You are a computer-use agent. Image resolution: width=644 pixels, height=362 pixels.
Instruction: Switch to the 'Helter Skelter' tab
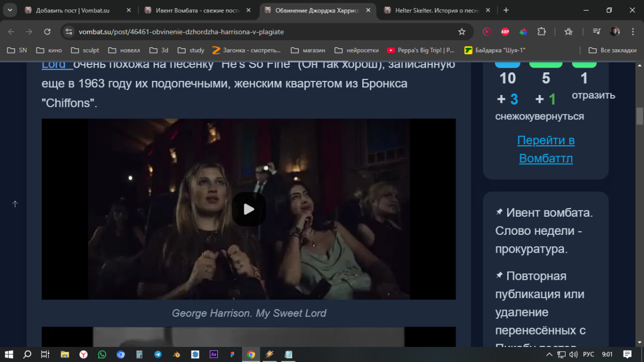click(436, 10)
